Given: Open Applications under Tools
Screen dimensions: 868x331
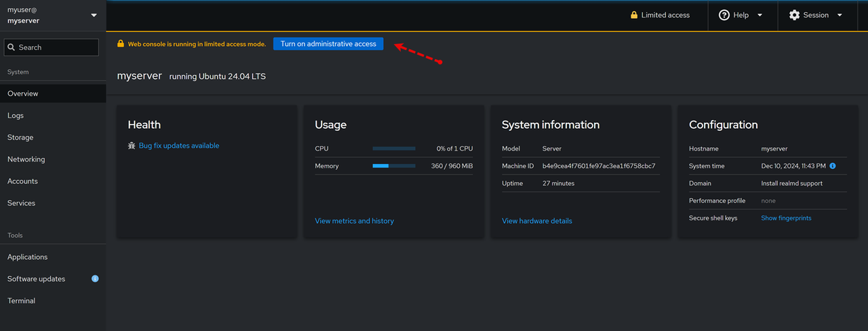Looking at the screenshot, I should [x=53, y=257].
